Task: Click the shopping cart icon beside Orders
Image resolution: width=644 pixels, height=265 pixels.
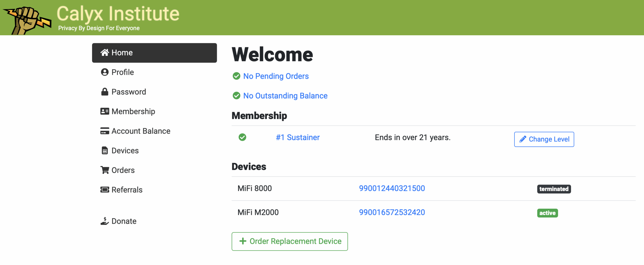Action: click(x=105, y=170)
